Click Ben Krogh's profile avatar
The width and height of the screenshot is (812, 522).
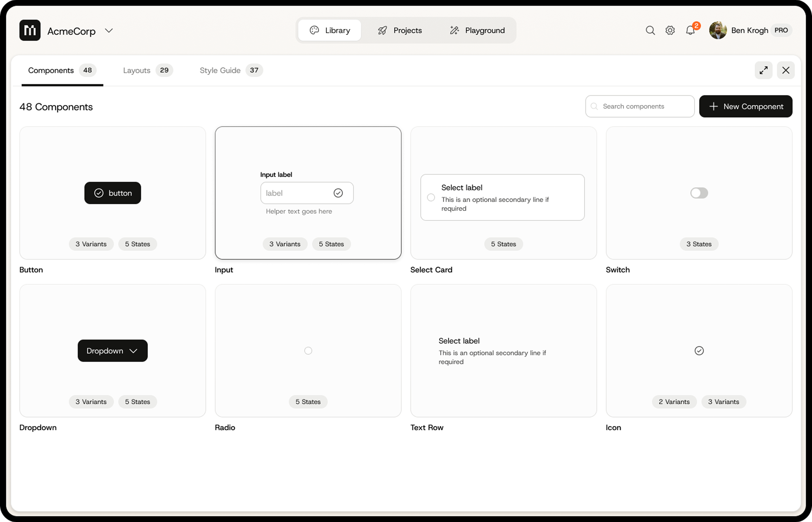pos(718,30)
